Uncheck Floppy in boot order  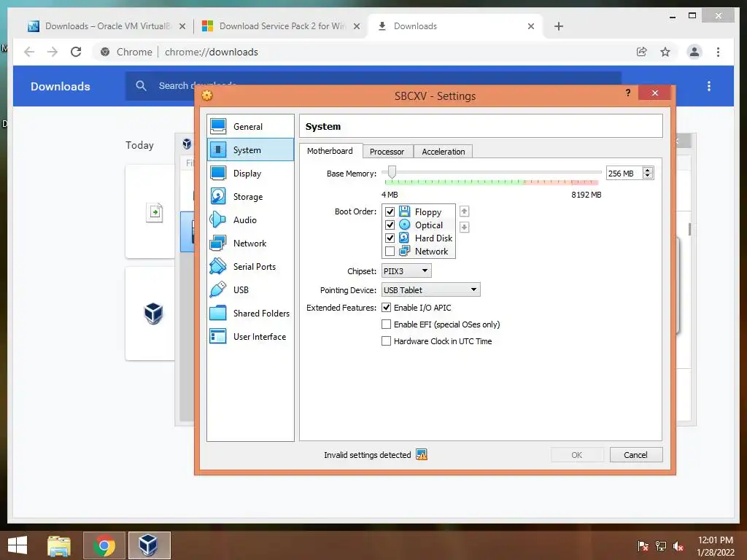pos(390,212)
